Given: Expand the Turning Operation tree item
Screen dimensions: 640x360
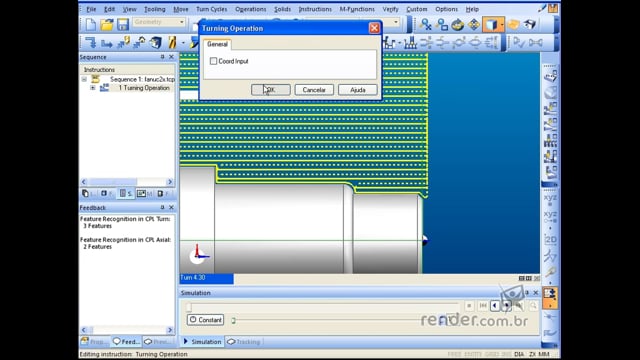Looking at the screenshot, I should coord(93,88).
